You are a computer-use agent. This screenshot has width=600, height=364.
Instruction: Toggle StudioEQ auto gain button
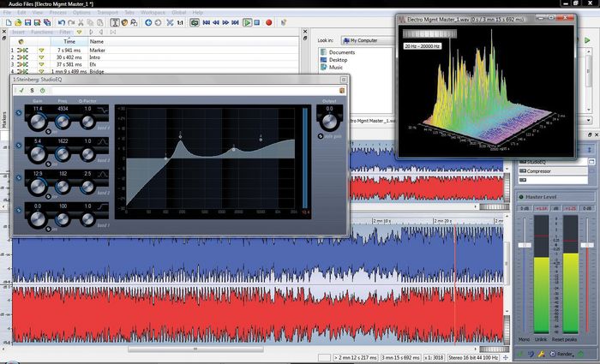point(321,136)
